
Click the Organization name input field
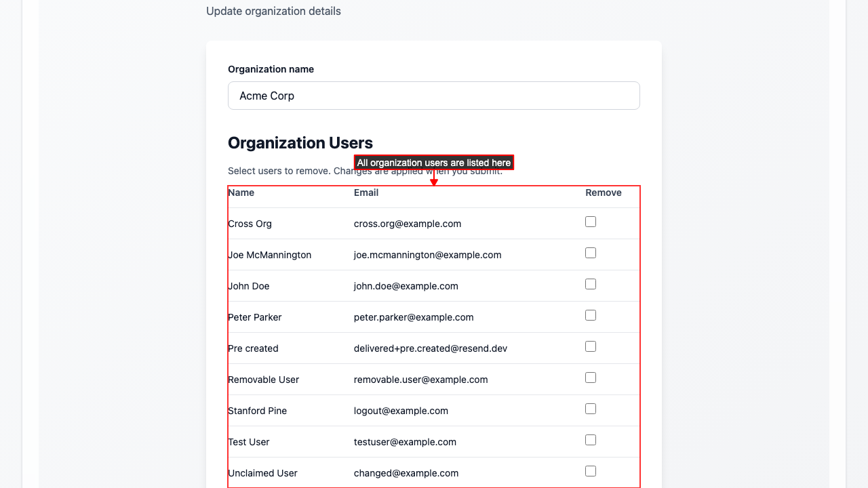[x=433, y=96]
